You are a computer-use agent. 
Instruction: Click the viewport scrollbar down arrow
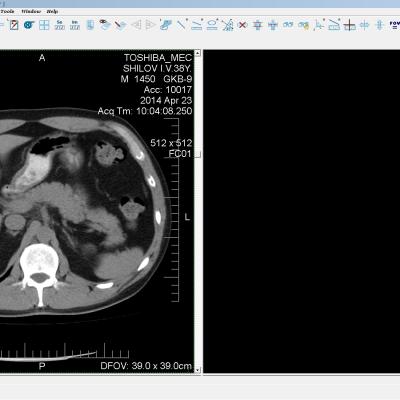[x=198, y=370]
